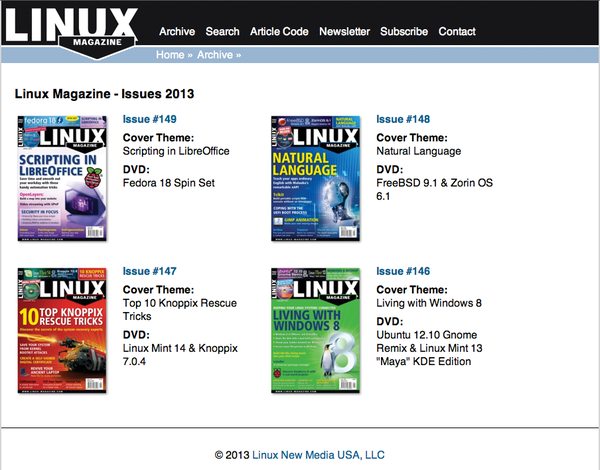This screenshot has width=600, height=470.
Task: Click the Linux Magazine - Issues 2013 heading
Action: click(105, 94)
